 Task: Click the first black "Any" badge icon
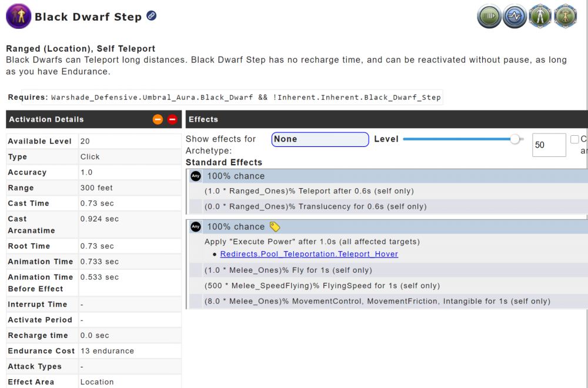196,176
